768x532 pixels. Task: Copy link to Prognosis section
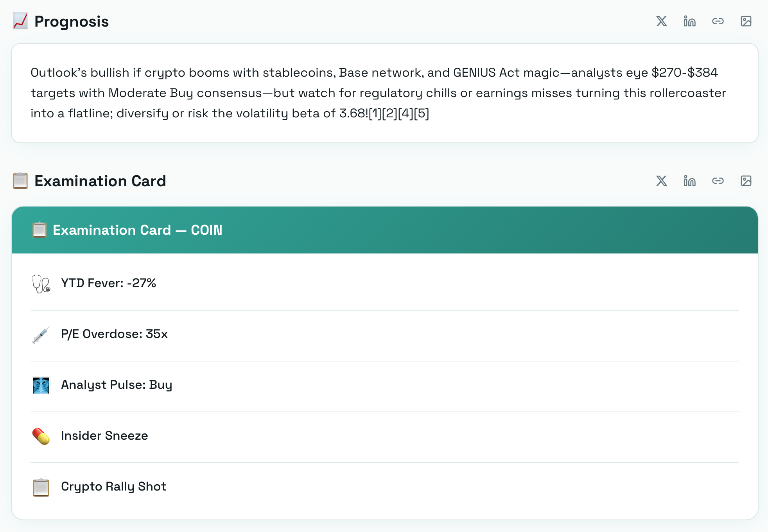point(718,21)
